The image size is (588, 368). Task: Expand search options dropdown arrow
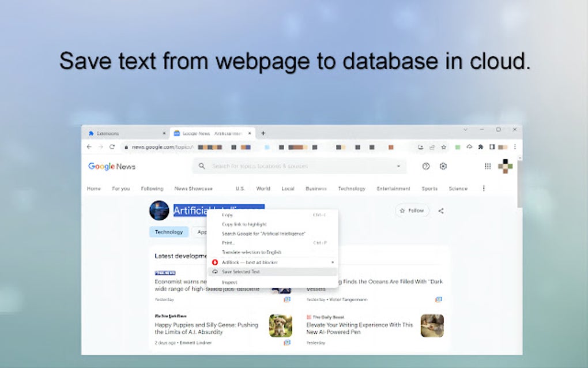pos(398,166)
